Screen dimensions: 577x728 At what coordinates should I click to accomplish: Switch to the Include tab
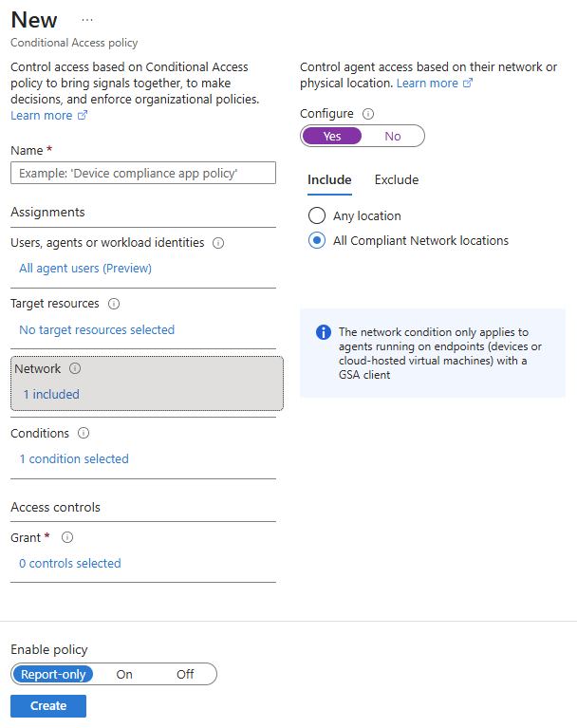(329, 179)
